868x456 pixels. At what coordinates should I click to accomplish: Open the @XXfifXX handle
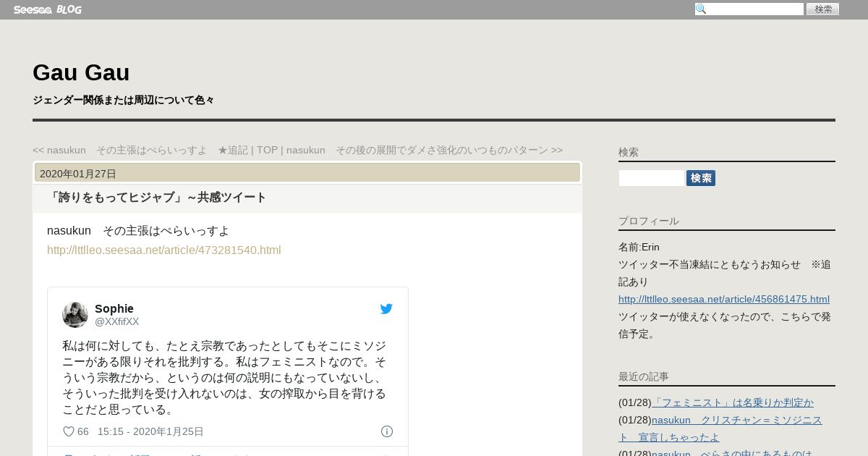coord(117,321)
